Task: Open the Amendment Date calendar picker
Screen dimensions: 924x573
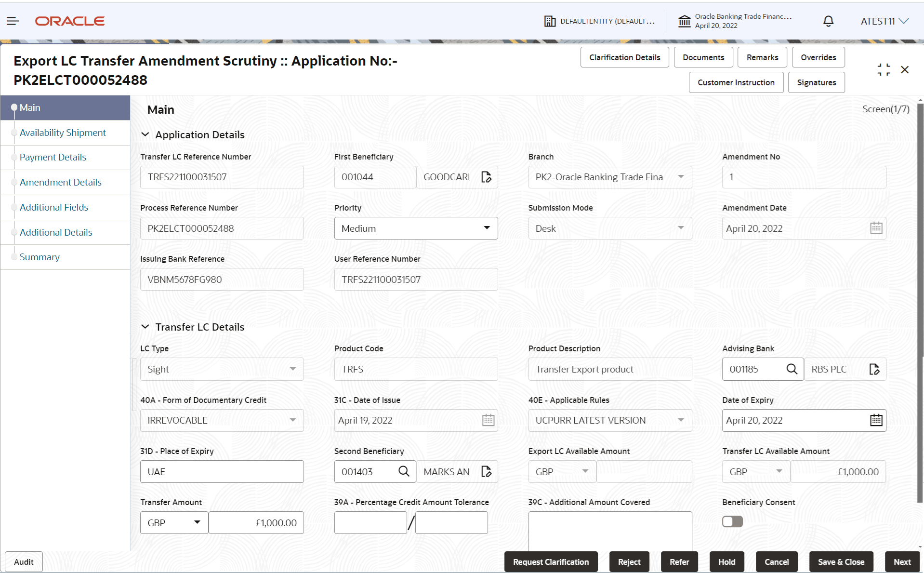Action: click(876, 227)
